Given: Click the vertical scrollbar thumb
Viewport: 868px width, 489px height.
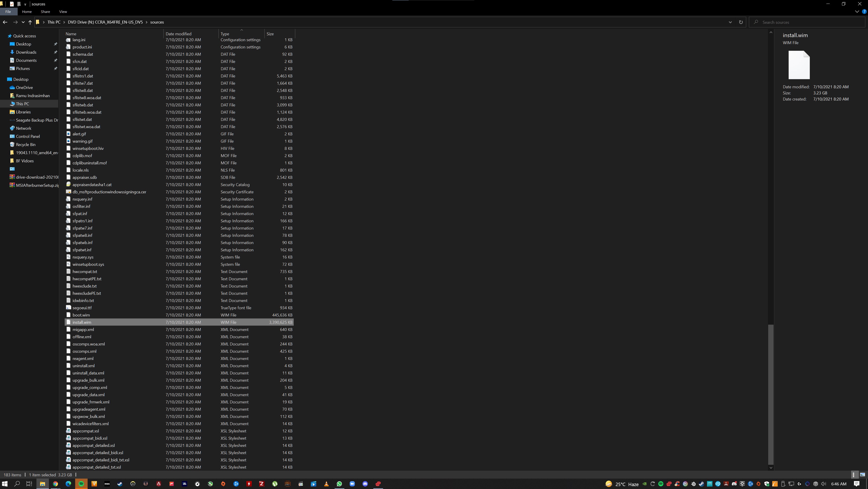Looking at the screenshot, I should [771, 394].
